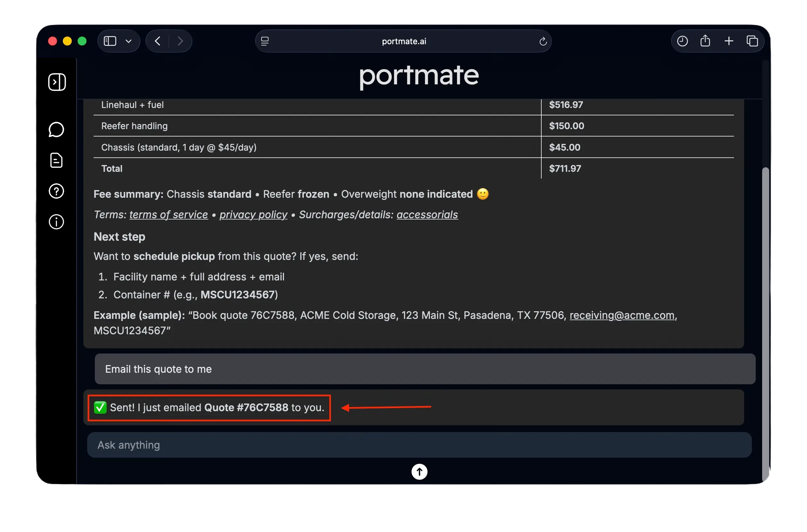Viewport: 807px width, 532px height.
Task: Select the Container # list item
Action: (x=196, y=295)
